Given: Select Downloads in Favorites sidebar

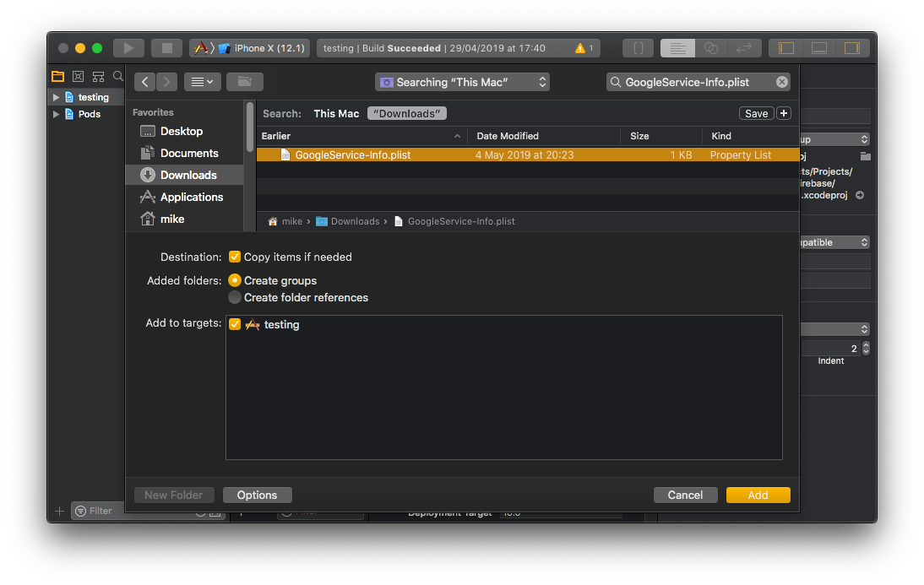Looking at the screenshot, I should click(188, 175).
